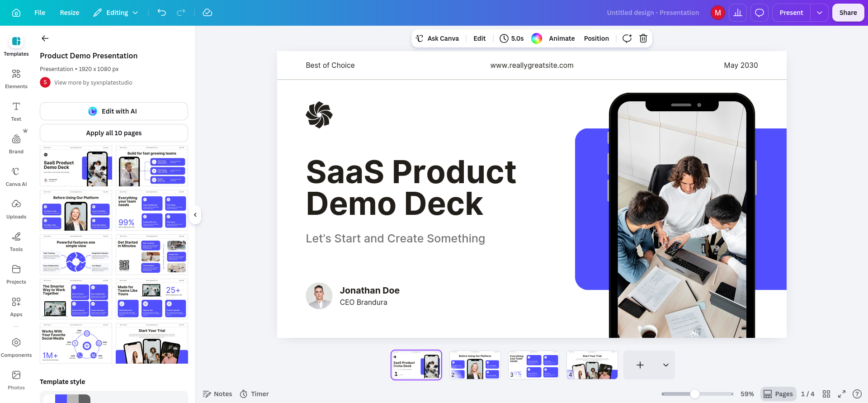The height and width of the screenshot is (403, 868).
Task: Choose the Start Your Trial template page
Action: pos(152,343)
